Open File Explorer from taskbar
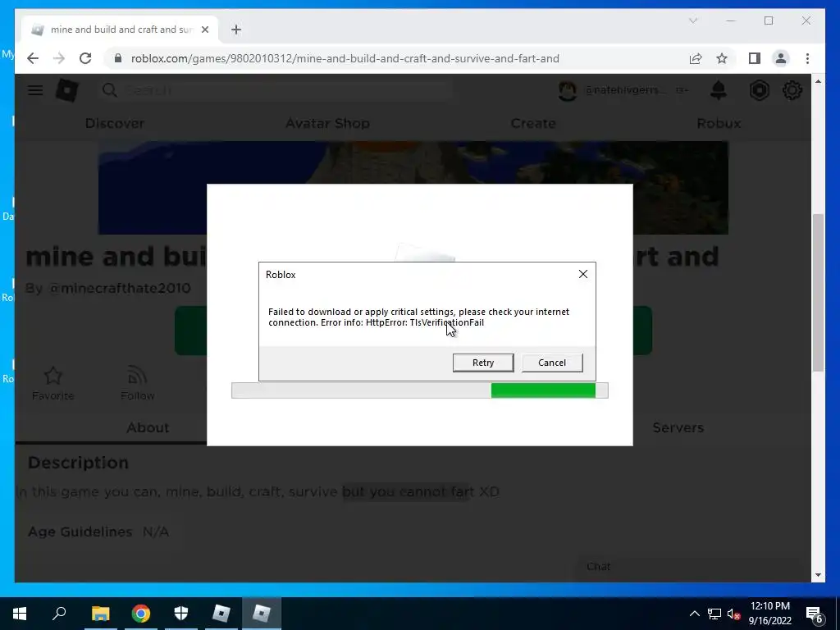The height and width of the screenshot is (630, 840). click(x=100, y=614)
